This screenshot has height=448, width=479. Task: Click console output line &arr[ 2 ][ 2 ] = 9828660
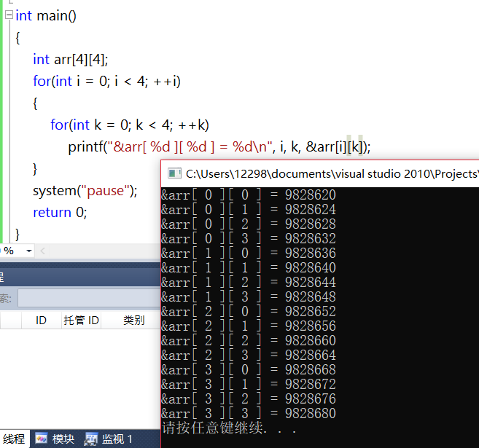(249, 341)
